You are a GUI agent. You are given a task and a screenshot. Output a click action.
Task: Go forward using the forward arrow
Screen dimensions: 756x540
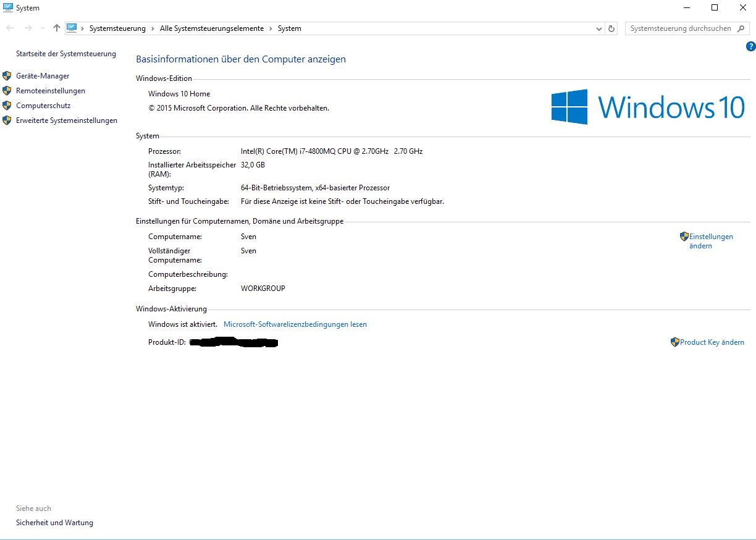(28, 28)
